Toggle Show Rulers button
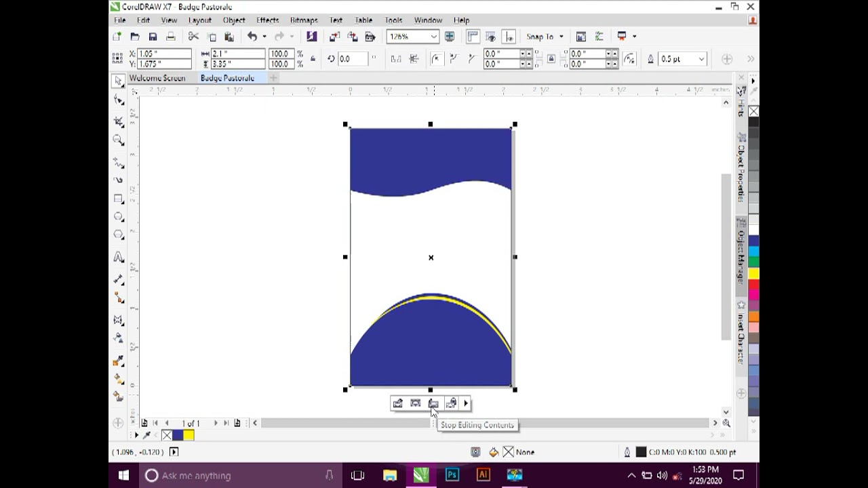 click(473, 37)
